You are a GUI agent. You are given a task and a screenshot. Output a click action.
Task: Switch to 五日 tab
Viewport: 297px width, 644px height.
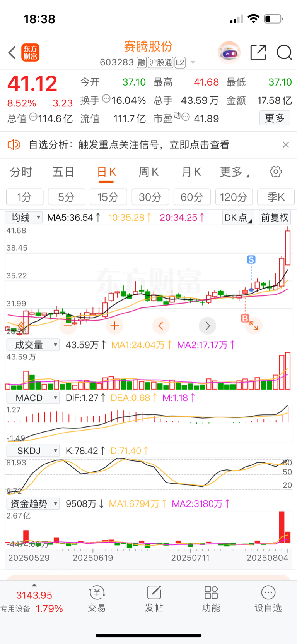click(x=63, y=172)
